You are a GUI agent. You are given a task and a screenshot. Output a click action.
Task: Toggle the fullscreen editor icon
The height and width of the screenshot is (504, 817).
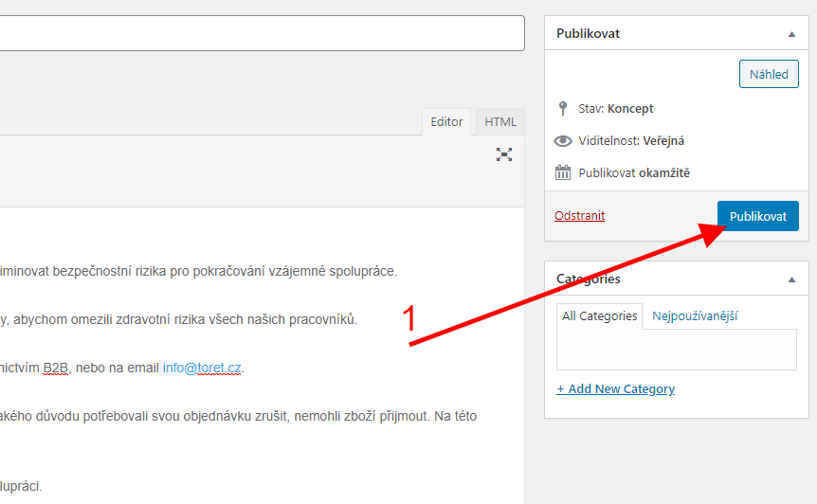point(504,154)
